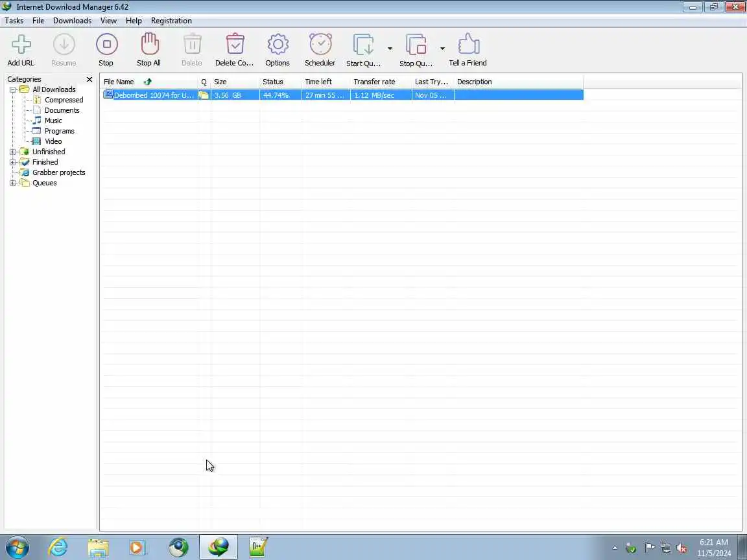The height and width of the screenshot is (560, 747).
Task: Select the Programs category
Action: [59, 132]
